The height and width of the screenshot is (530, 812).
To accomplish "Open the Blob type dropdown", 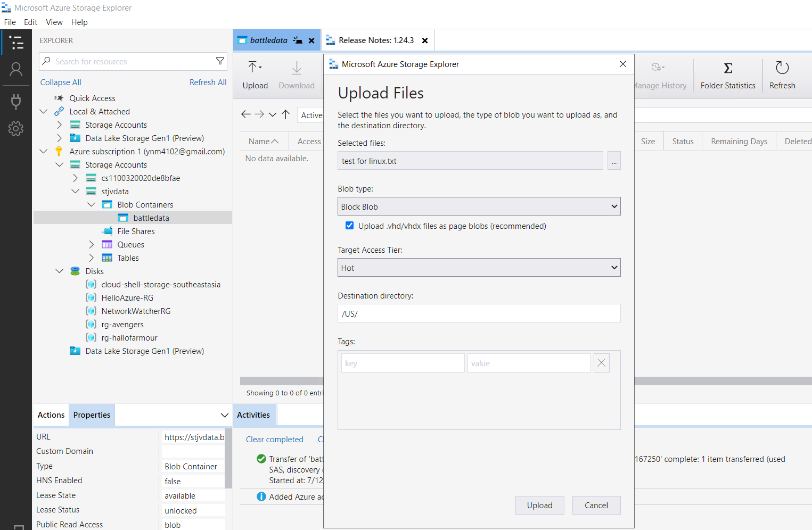I will pos(479,206).
